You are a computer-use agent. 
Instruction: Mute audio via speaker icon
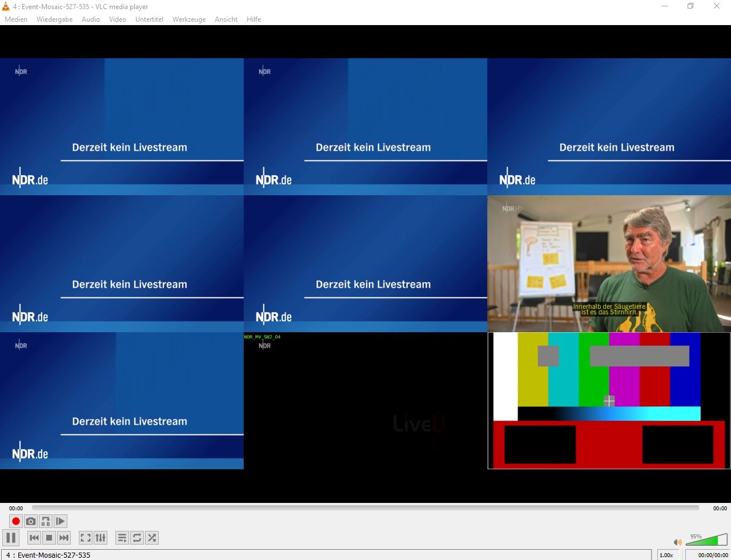point(678,542)
